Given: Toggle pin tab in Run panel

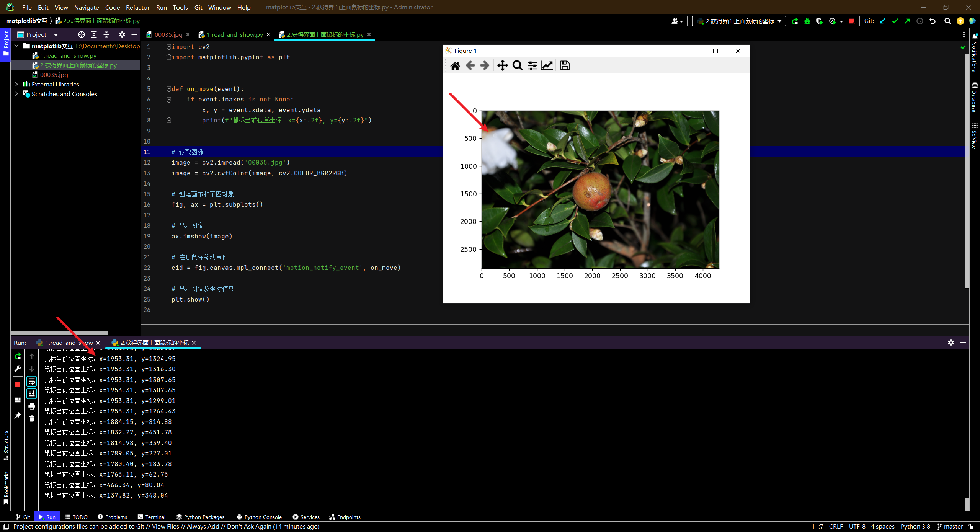Looking at the screenshot, I should pyautogui.click(x=18, y=416).
